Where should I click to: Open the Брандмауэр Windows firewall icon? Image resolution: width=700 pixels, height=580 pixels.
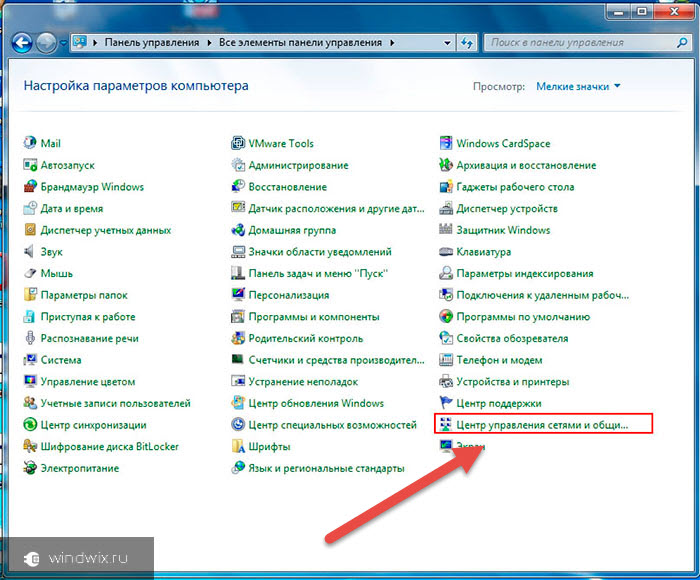[30, 186]
